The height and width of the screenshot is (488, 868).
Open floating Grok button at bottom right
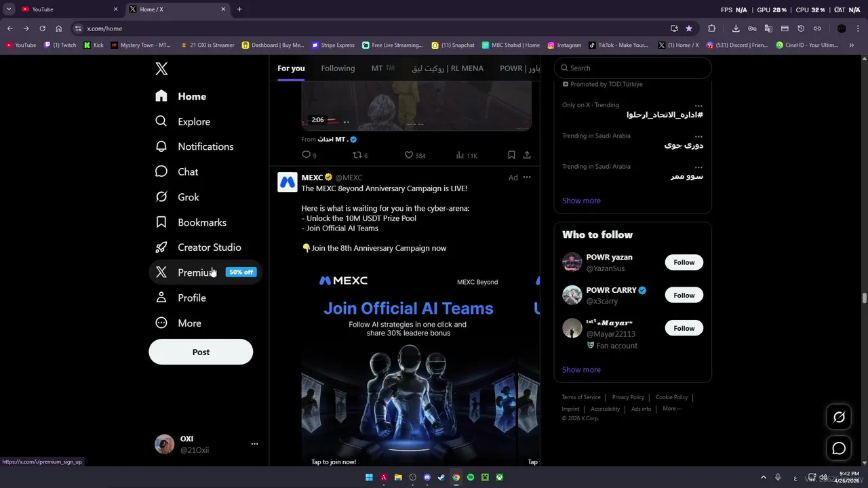point(839,418)
